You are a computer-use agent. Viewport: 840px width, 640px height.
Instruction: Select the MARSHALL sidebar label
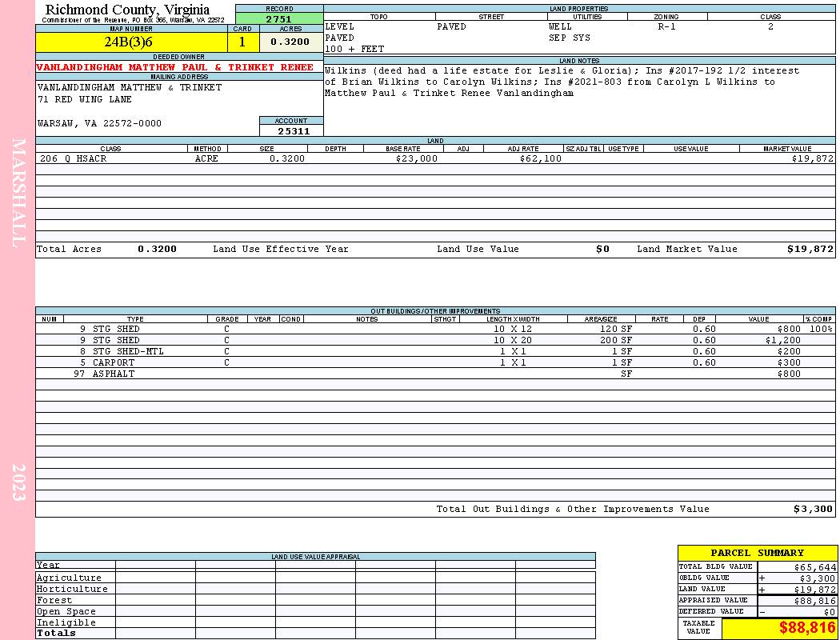click(18, 193)
